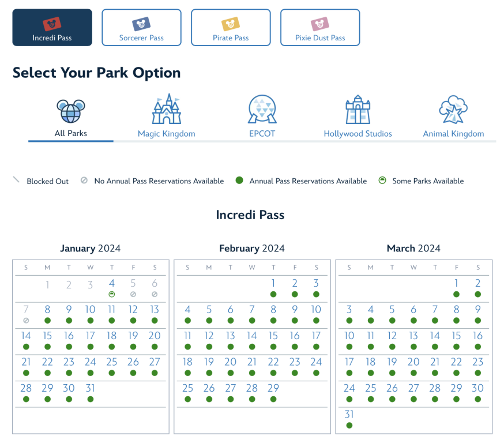Switch to the Magic Kingdom tab label
The image size is (504, 443).
[167, 134]
